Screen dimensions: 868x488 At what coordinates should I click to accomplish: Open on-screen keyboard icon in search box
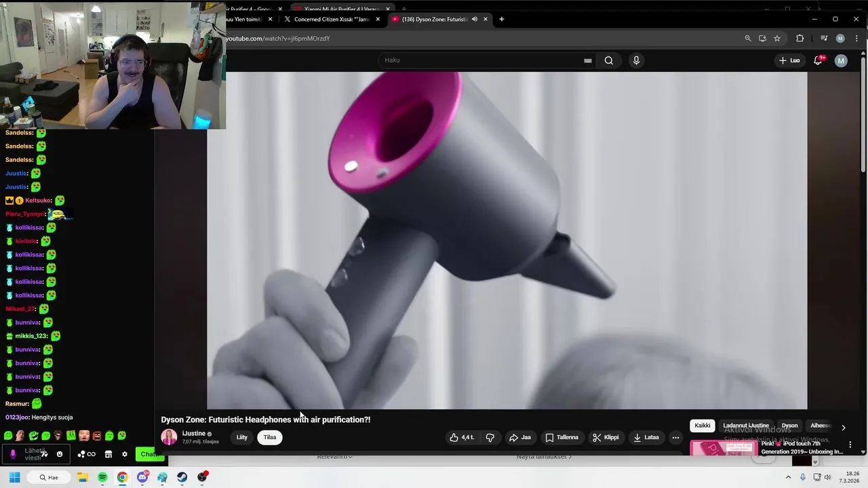588,60
